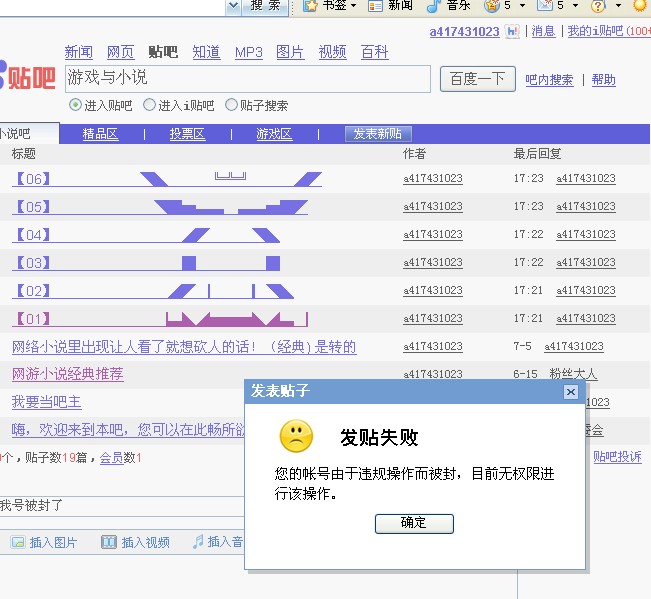
Task: Open the 图片 navigation link
Action: pos(290,52)
